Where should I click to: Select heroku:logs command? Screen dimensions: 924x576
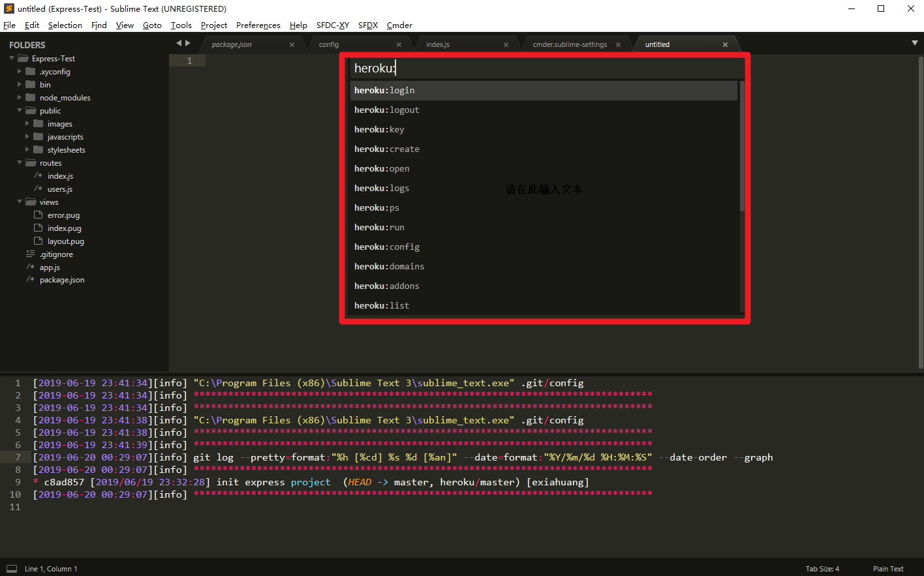pyautogui.click(x=544, y=188)
